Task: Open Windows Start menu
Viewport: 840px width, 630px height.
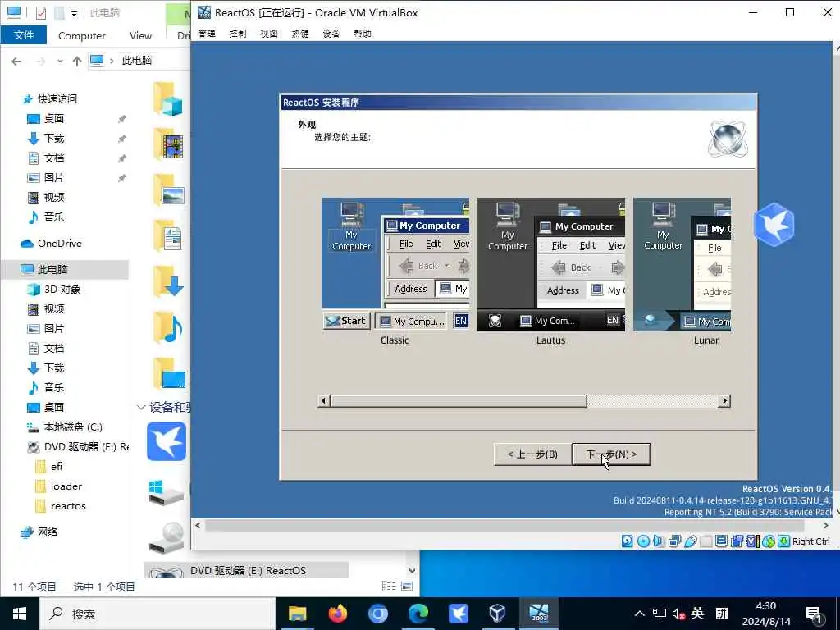Action: point(20,614)
